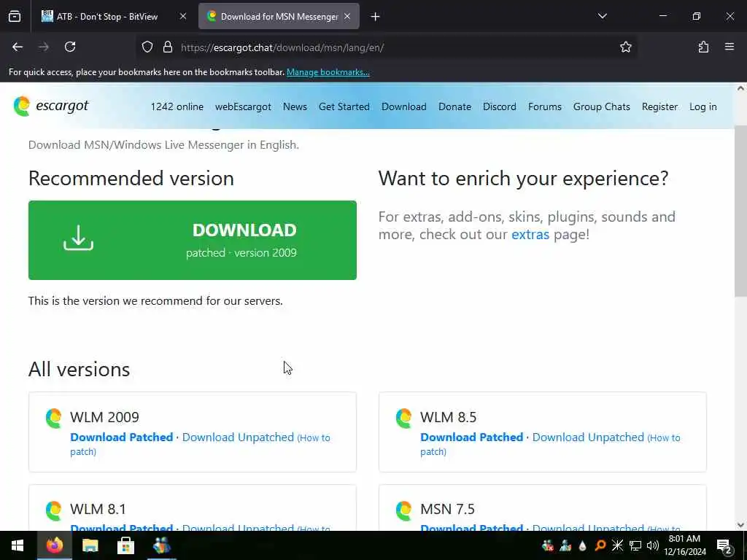Open the notification center icon
The height and width of the screenshot is (560, 747).
click(x=724, y=545)
